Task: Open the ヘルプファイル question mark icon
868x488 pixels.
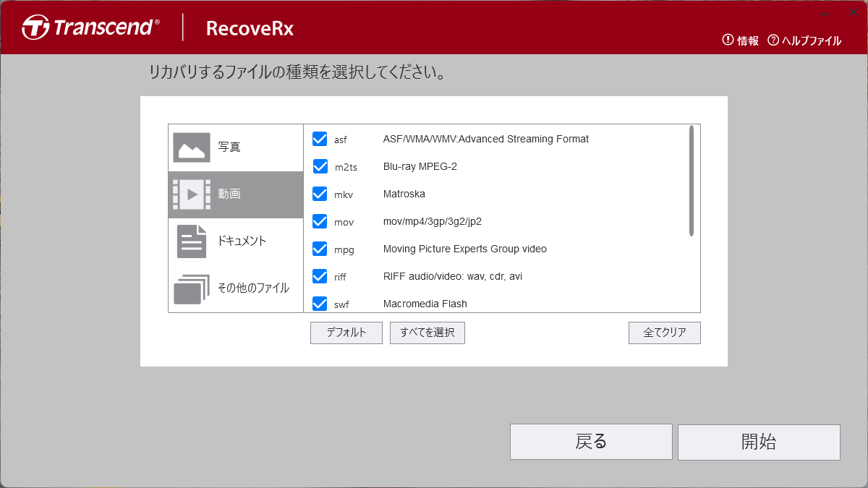Action: coord(773,40)
